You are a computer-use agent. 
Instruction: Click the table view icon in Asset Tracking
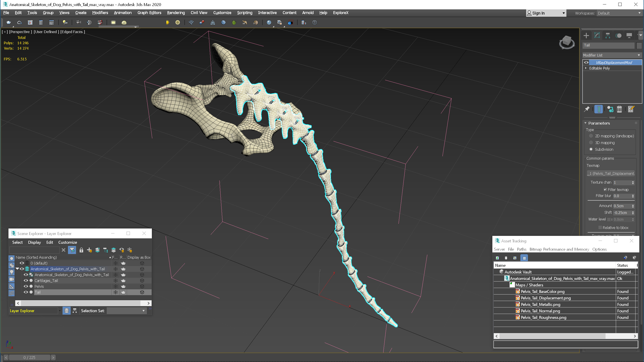524,258
